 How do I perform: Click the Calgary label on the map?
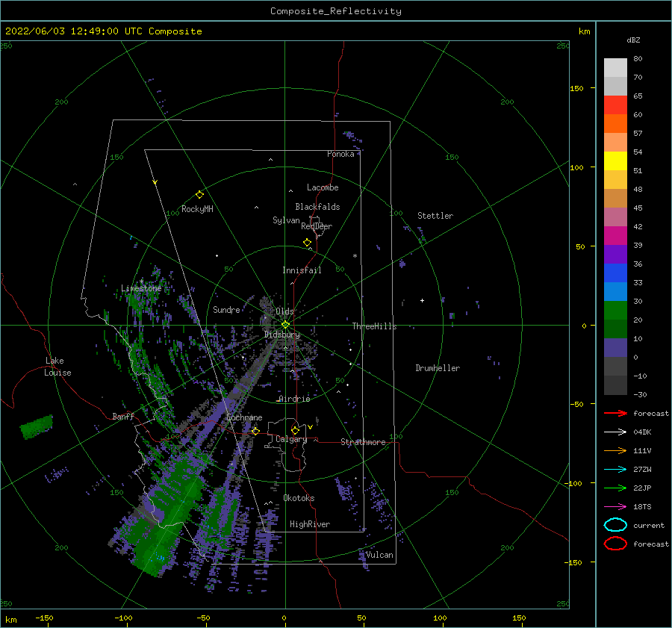(291, 439)
